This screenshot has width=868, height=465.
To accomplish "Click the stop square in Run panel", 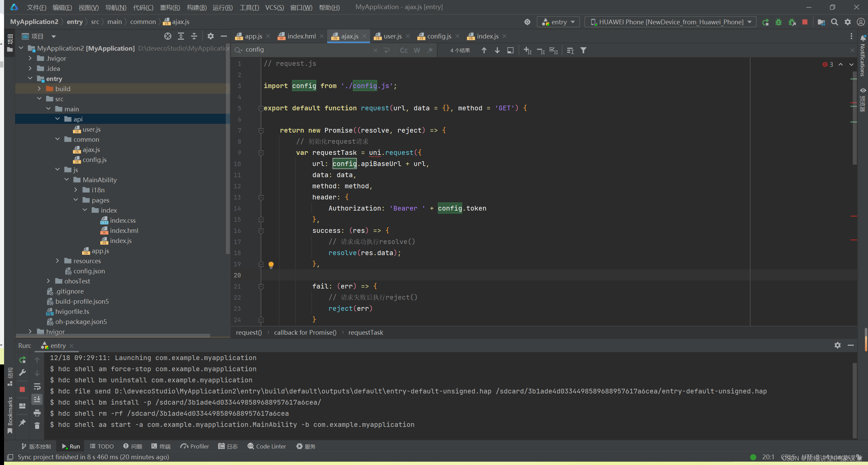I will point(23,389).
